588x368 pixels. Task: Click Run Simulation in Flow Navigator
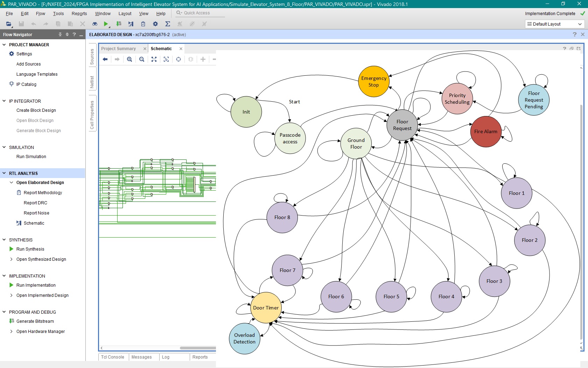[31, 157]
